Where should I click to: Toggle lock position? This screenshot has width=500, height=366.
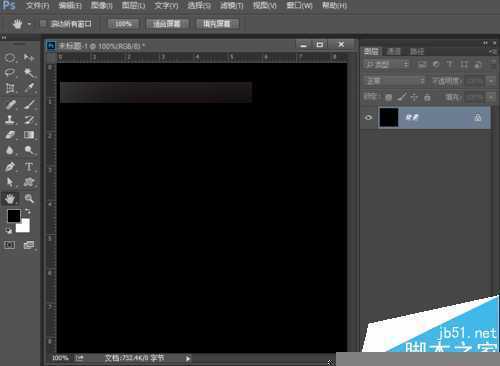tap(414, 97)
